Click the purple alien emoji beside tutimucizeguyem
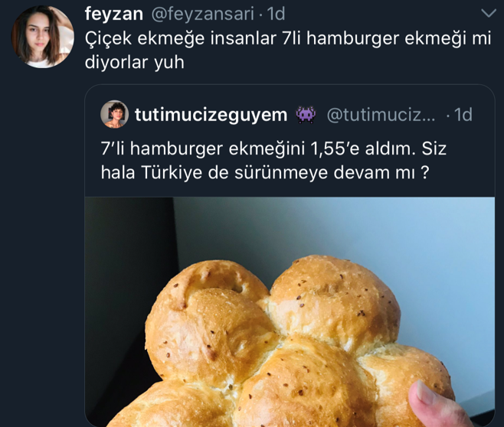 (x=306, y=115)
